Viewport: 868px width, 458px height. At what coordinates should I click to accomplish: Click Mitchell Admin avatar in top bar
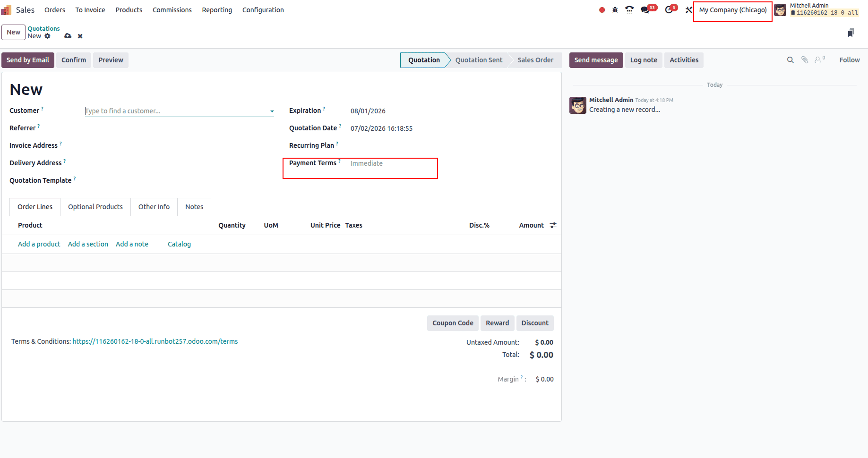coord(780,10)
